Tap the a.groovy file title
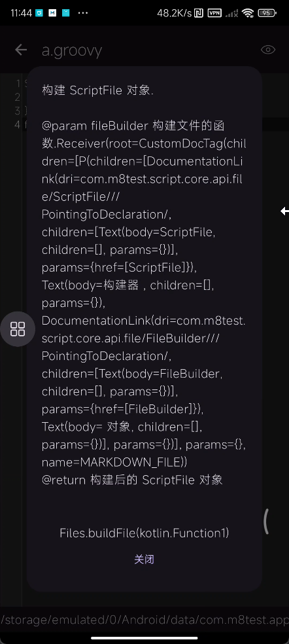The height and width of the screenshot is (644, 289). (x=72, y=50)
